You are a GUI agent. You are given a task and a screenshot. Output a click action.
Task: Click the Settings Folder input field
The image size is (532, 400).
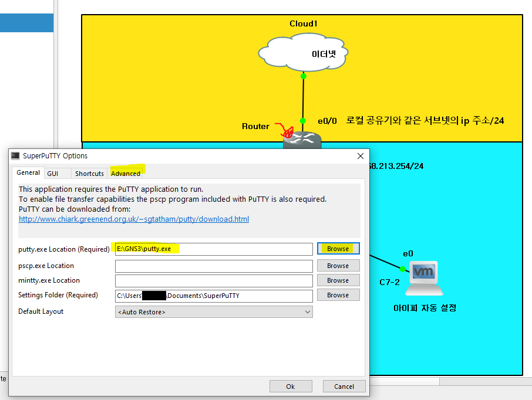214,296
